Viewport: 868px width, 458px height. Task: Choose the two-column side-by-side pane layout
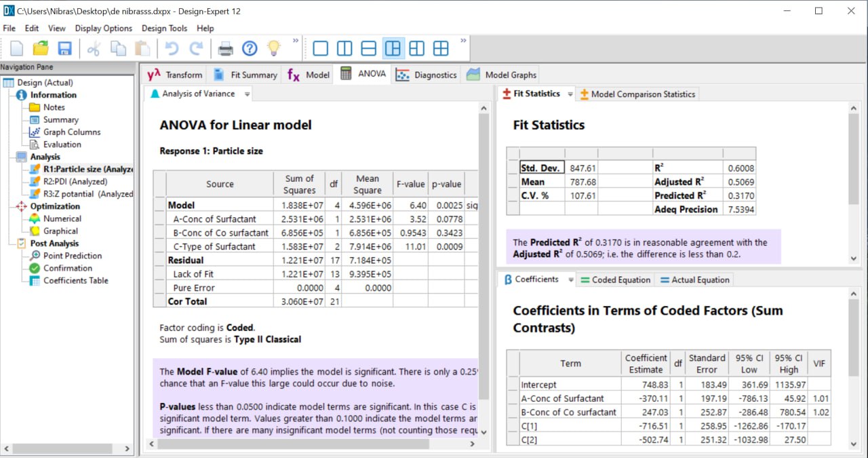[344, 48]
